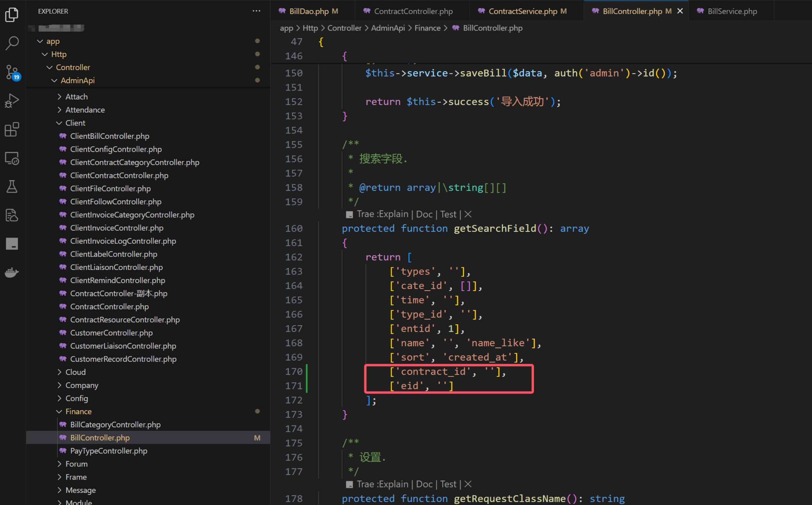Screen dimensions: 812x505
Task: Switch to the BillService.php tab
Action: 732,11
